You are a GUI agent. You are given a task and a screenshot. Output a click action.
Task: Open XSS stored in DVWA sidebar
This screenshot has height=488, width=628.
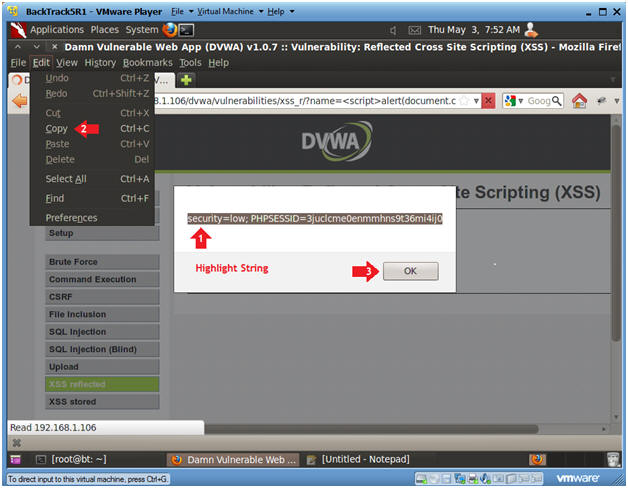click(103, 402)
